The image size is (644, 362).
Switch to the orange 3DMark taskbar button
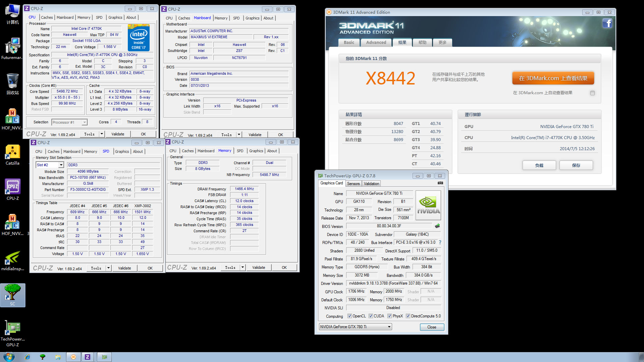73,357
